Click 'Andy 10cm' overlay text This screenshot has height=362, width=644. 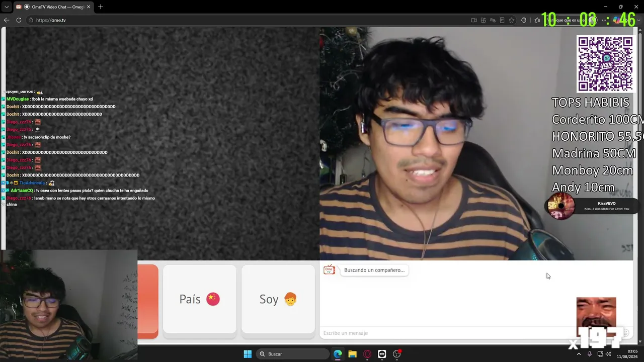click(583, 188)
